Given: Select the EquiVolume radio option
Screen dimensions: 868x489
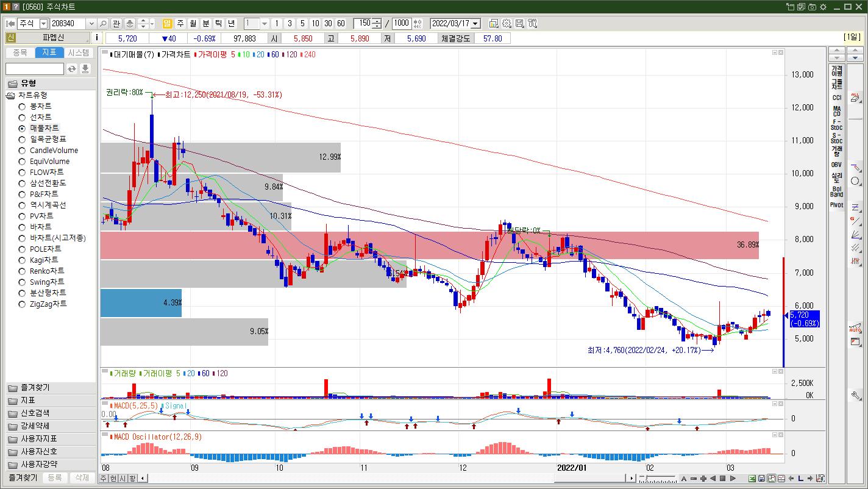Looking at the screenshot, I should coord(22,161).
